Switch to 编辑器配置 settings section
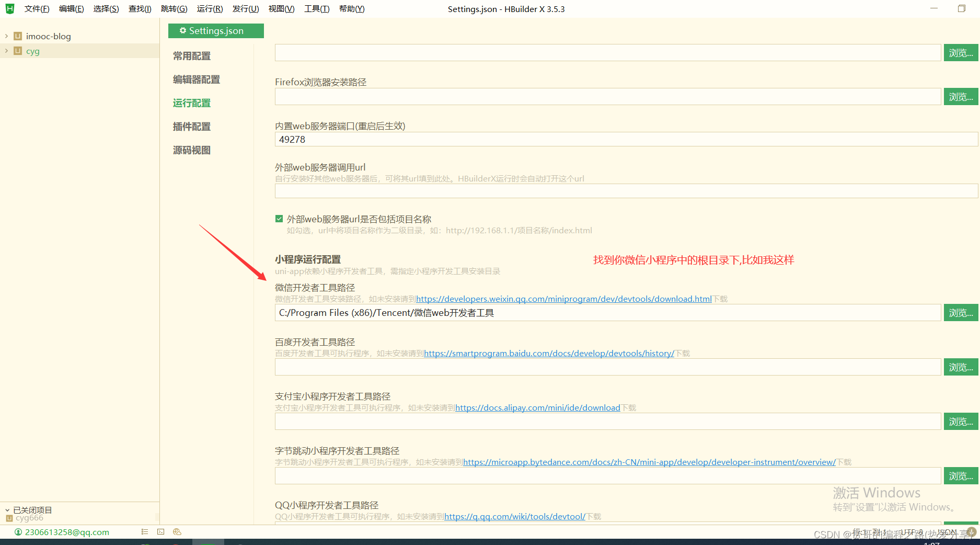Image resolution: width=980 pixels, height=545 pixels. [x=197, y=80]
